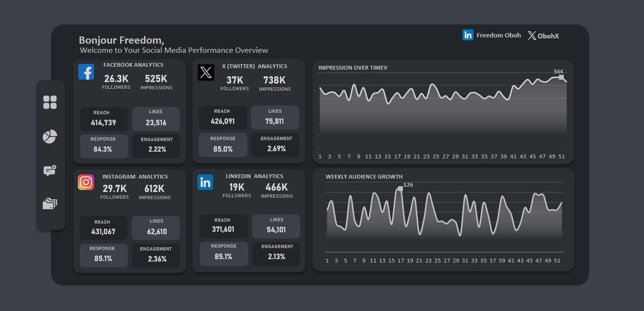
Task: Click LinkedIn 19K followers value
Action: pyautogui.click(x=237, y=187)
